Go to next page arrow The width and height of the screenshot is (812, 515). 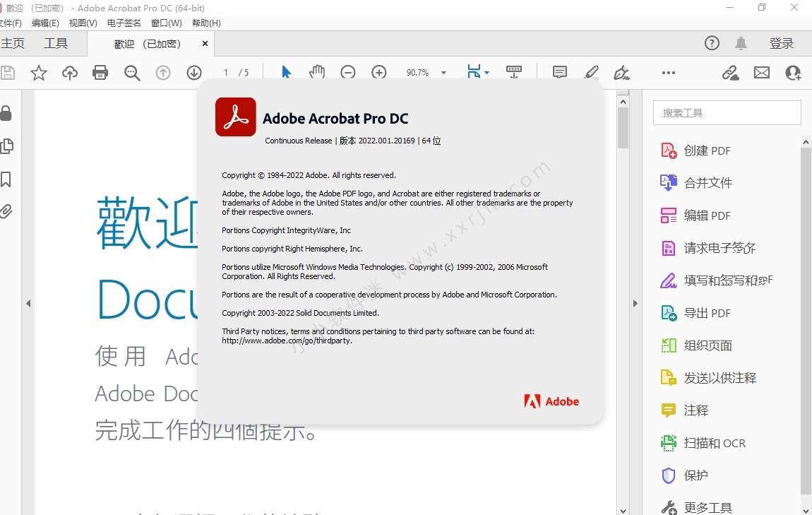coord(194,73)
